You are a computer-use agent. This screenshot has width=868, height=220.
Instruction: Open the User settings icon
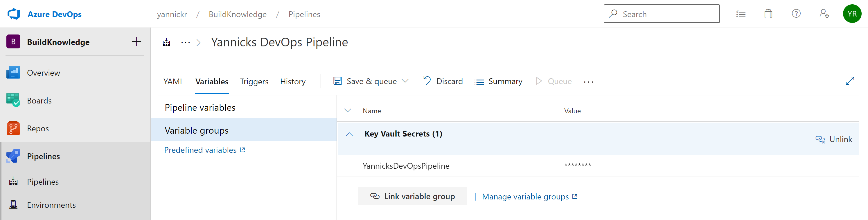824,14
